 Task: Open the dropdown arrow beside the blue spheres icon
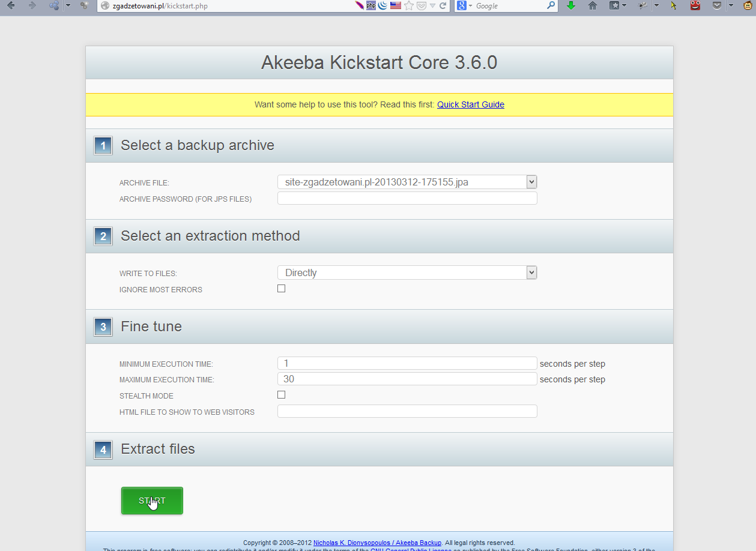[68, 5]
